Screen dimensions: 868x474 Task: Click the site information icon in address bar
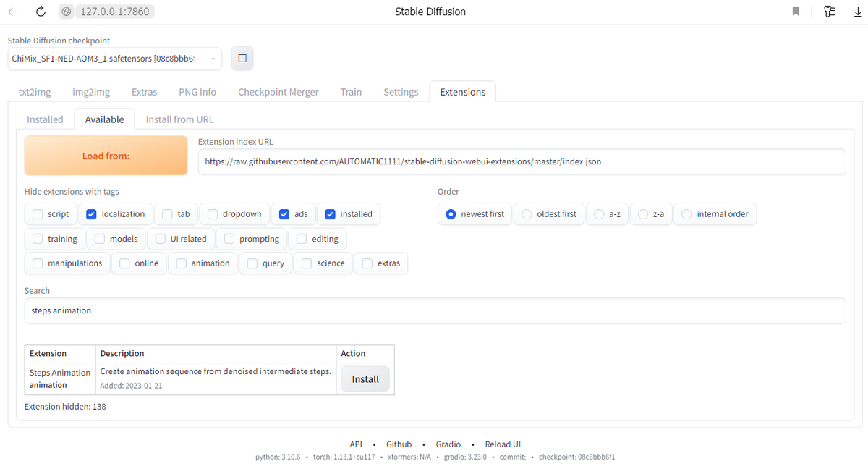coord(66,11)
